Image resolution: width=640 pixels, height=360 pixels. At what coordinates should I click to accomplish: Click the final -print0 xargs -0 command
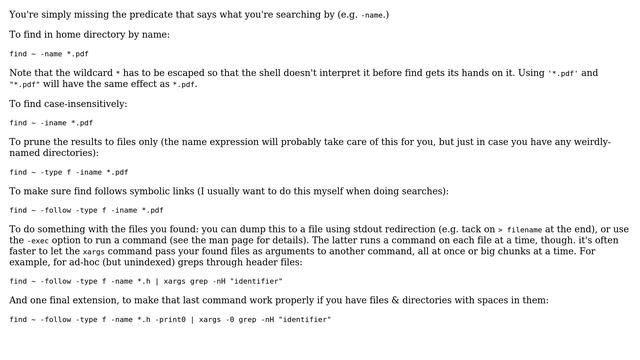[x=170, y=320]
